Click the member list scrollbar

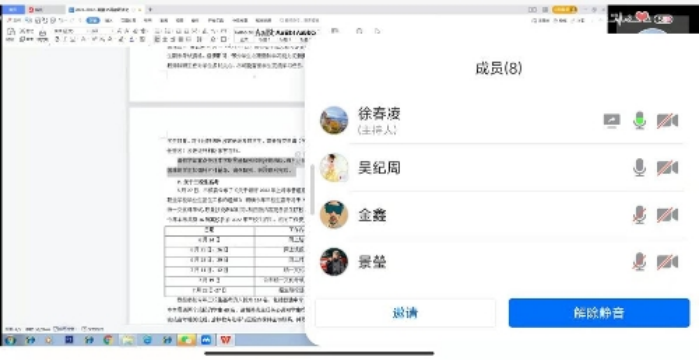point(312,189)
